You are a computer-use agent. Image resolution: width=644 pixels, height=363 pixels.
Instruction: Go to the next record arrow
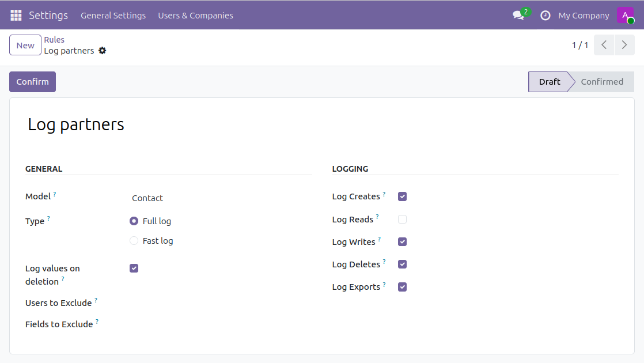click(x=624, y=45)
